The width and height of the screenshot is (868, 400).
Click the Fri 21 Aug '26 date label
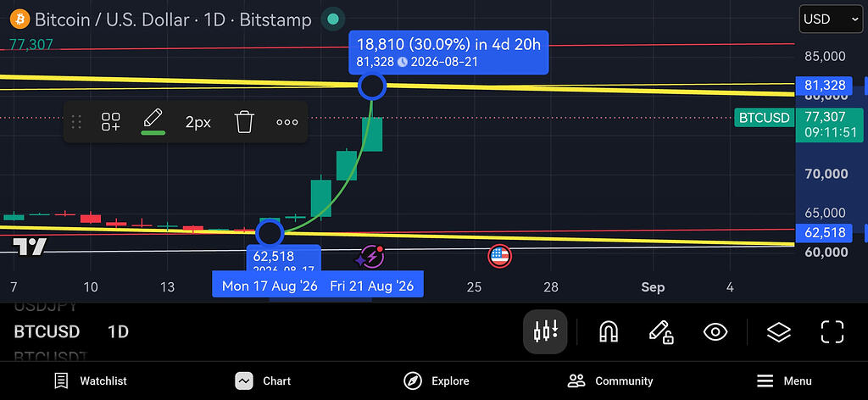tap(372, 286)
